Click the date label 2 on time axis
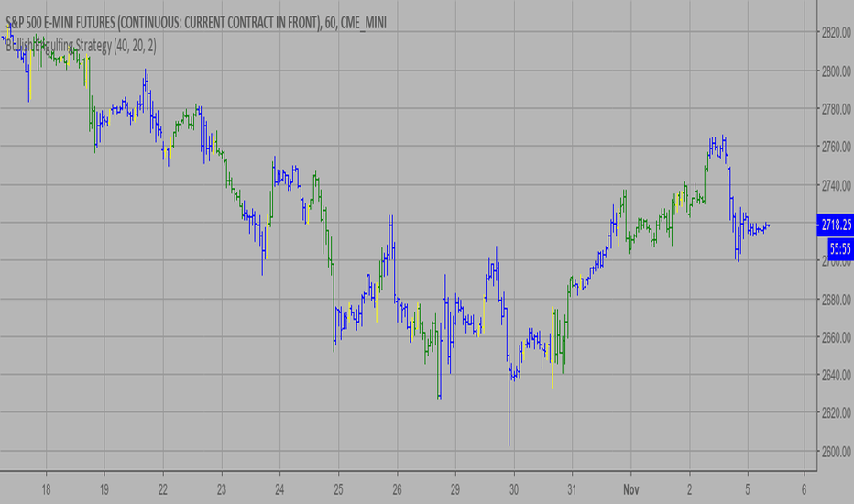Screen dimensions: 854x504 (x=689, y=490)
